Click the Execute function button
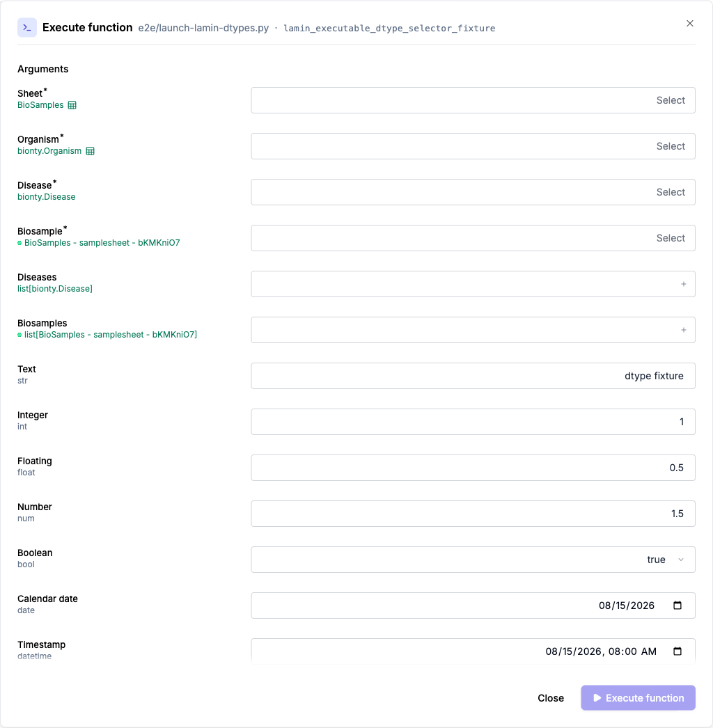This screenshot has height=728, width=713. tap(638, 698)
